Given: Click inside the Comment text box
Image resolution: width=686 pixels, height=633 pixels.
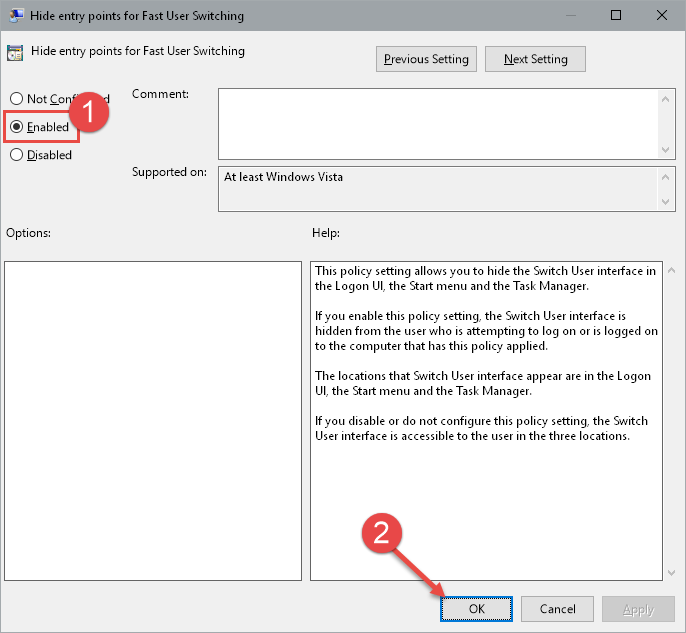Looking at the screenshot, I should [438, 124].
